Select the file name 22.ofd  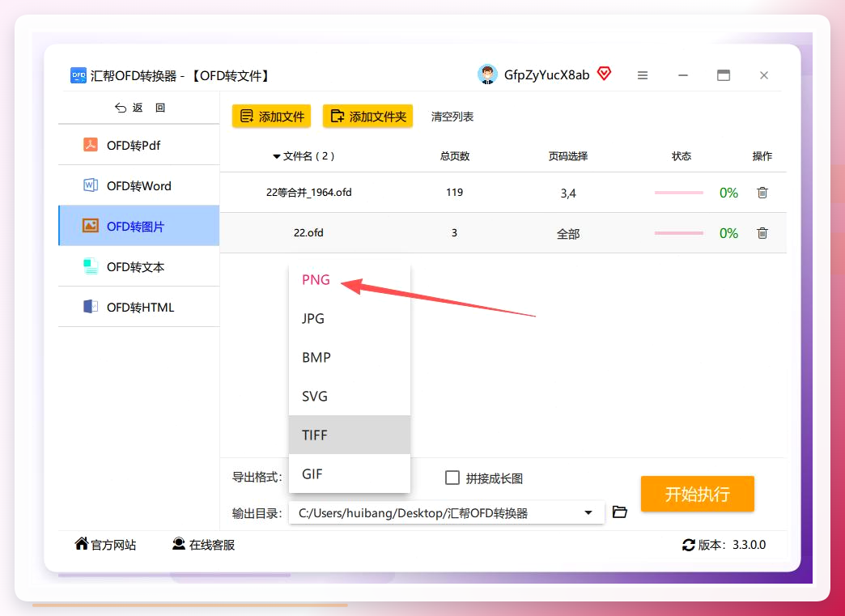pos(308,233)
